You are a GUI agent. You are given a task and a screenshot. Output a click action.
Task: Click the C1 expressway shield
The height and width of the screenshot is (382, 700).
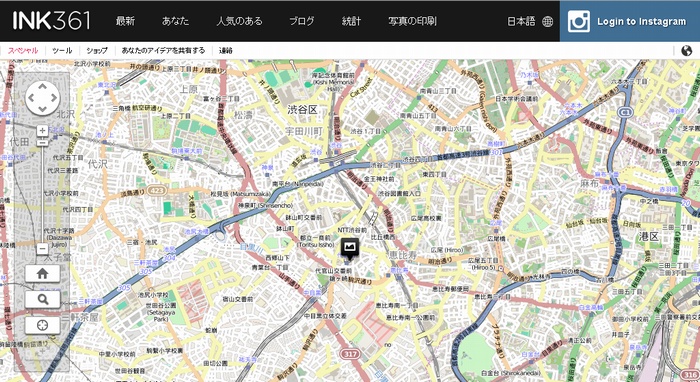click(x=625, y=112)
